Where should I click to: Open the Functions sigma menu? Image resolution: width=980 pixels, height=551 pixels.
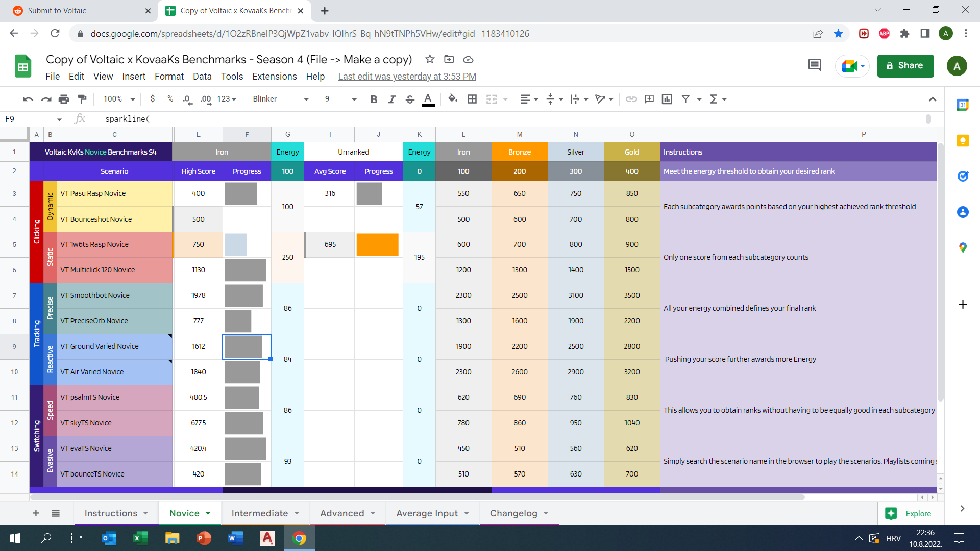click(x=718, y=99)
